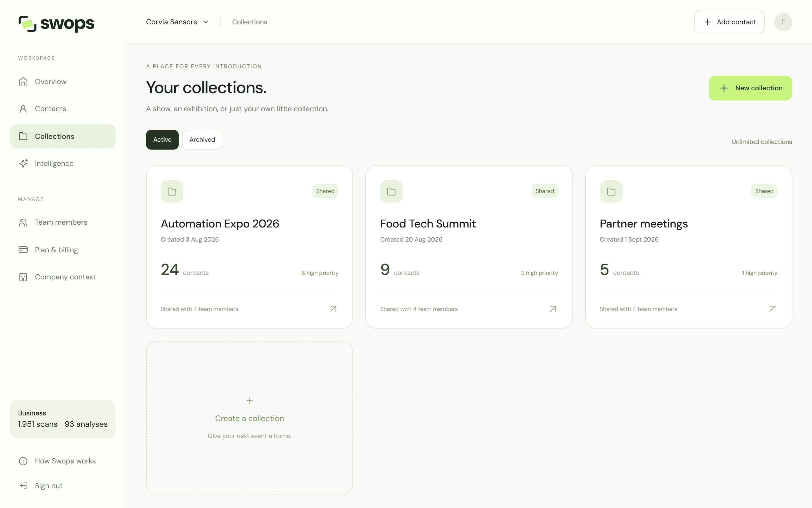Expand the Corvia Sensors workspace dropdown

point(177,22)
